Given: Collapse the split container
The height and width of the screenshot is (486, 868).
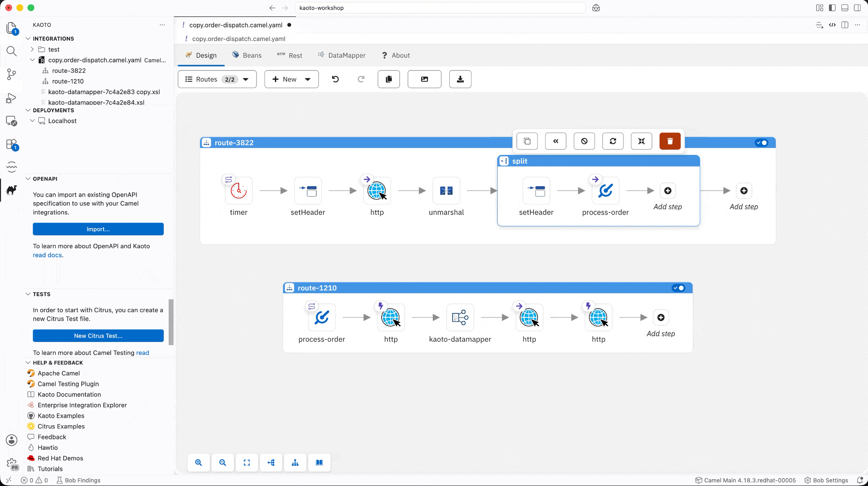Looking at the screenshot, I should pos(641,141).
